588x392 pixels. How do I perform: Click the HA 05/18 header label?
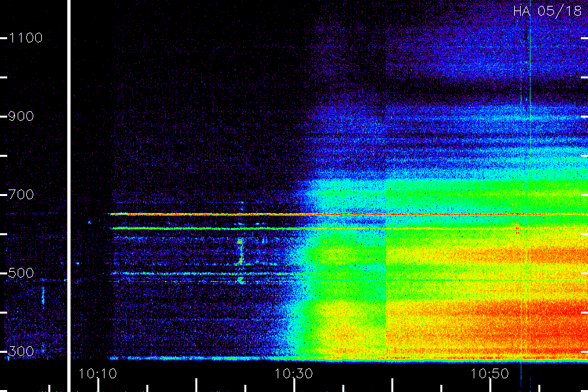click(547, 11)
